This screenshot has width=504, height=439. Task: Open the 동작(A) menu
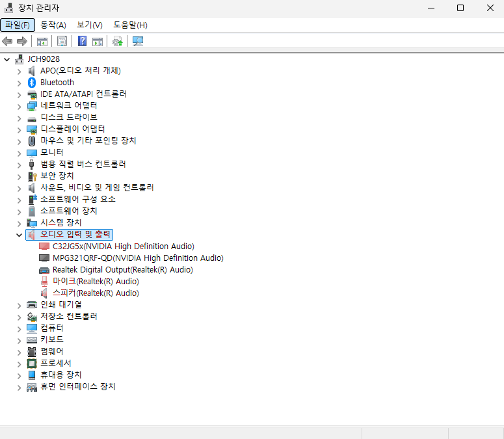point(53,25)
